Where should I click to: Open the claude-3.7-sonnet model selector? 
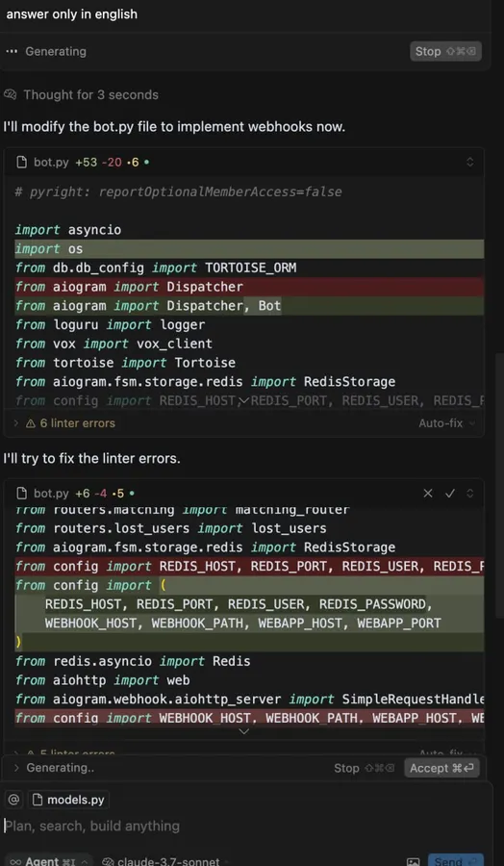click(x=162, y=861)
